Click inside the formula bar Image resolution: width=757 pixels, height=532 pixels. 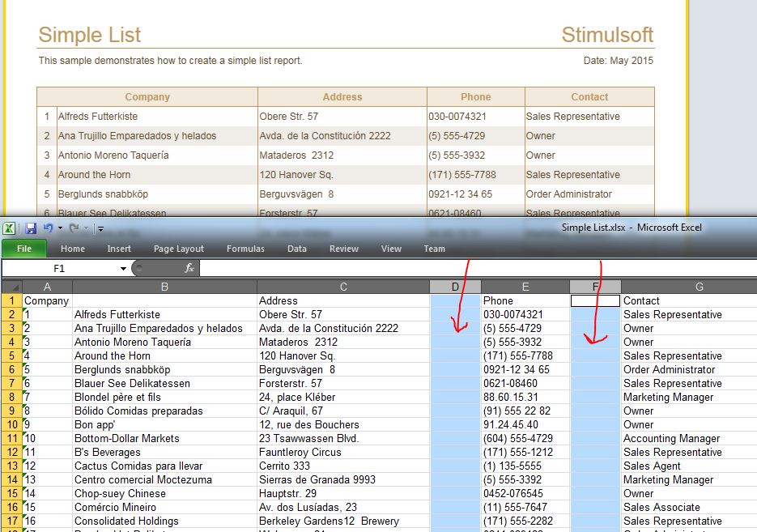(478, 268)
